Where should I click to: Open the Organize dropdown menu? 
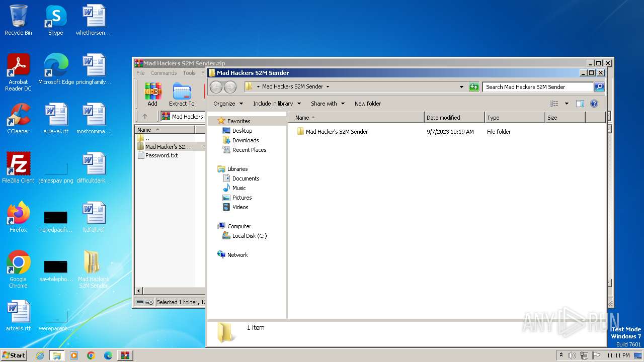[x=228, y=104]
